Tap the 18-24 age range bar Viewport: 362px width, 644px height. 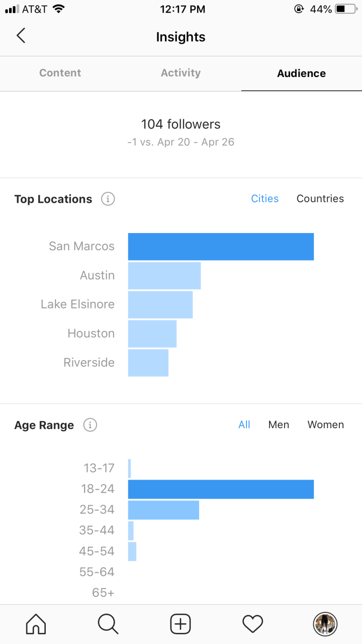221,489
